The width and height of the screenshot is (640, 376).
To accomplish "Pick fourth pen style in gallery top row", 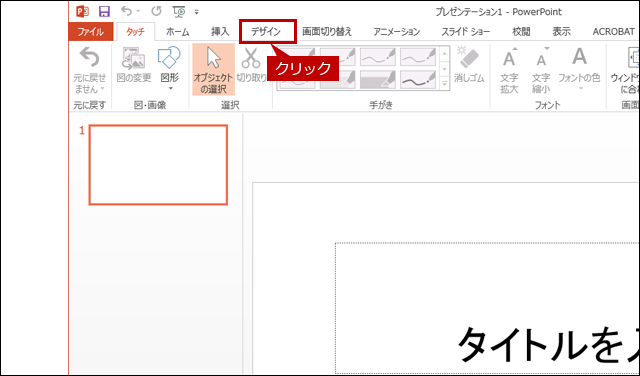I will pos(418,56).
